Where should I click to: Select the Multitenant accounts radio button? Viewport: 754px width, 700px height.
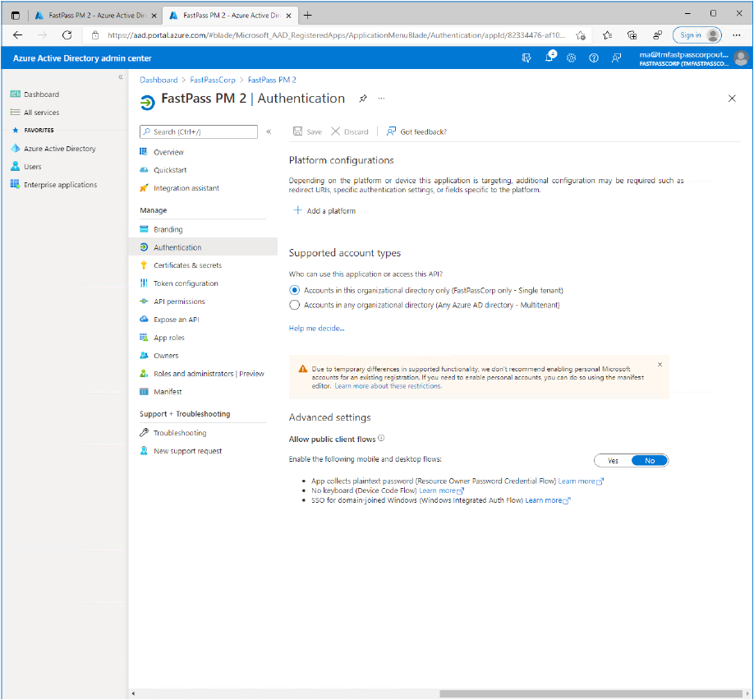pyautogui.click(x=295, y=305)
